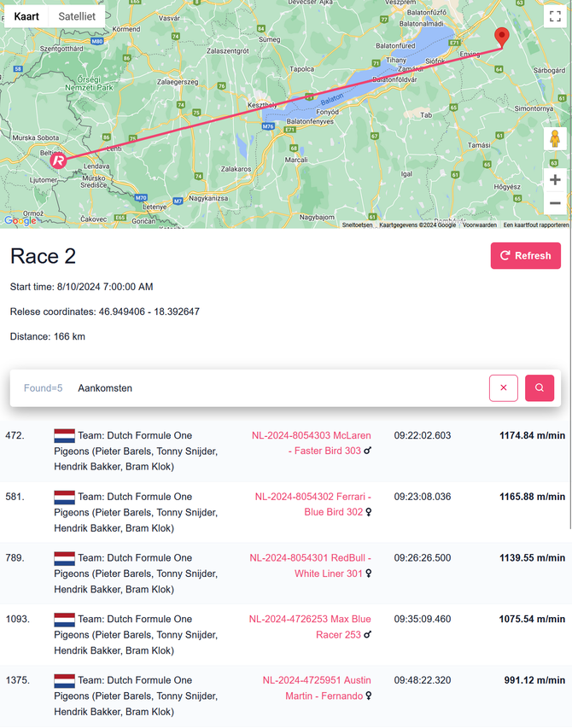
Task: Click the Google logo on the map
Action: coord(20,221)
